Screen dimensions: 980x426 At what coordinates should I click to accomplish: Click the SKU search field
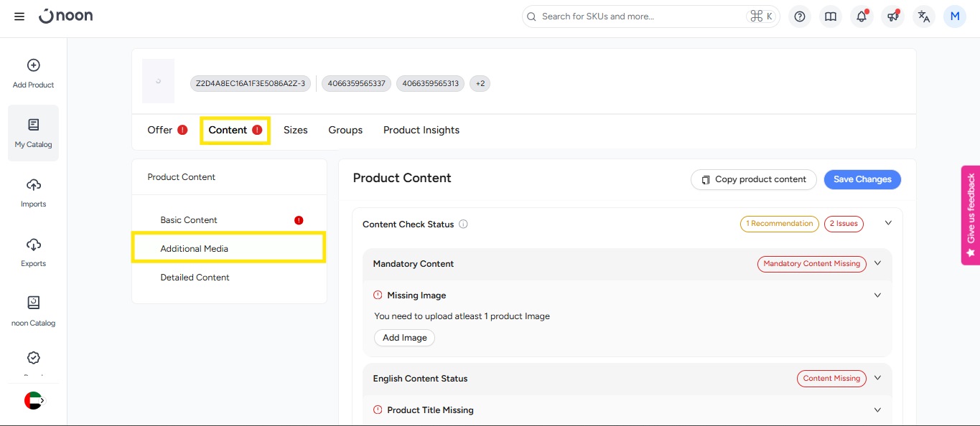pyautogui.click(x=639, y=16)
